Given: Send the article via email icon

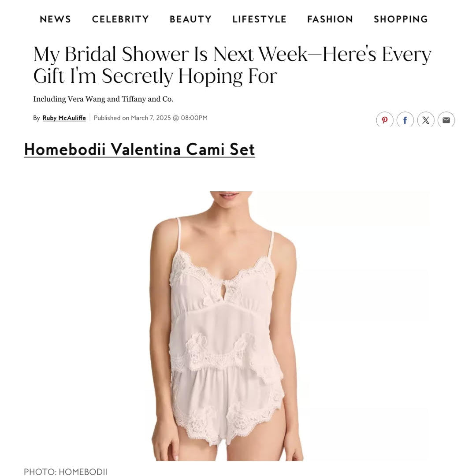Looking at the screenshot, I should click(446, 119).
